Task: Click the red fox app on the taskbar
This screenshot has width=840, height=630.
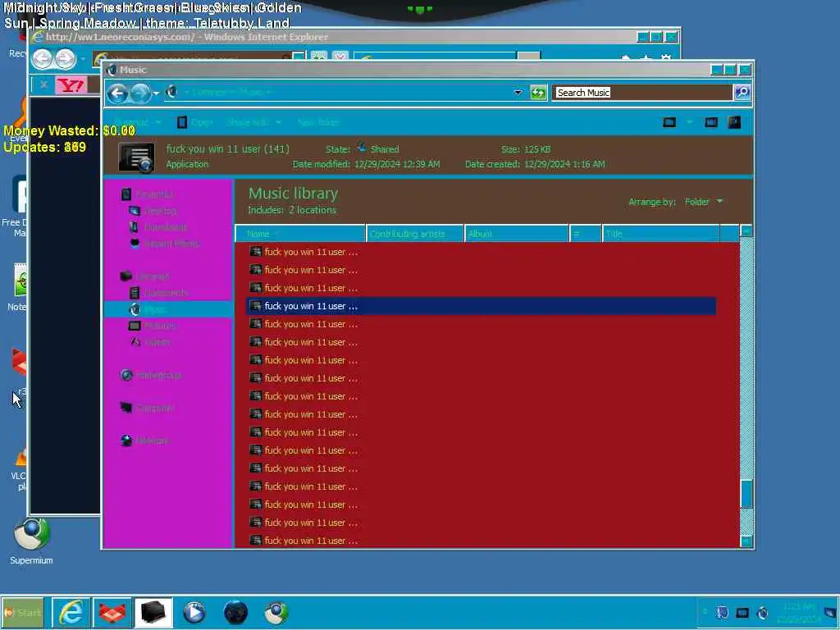Action: click(x=112, y=612)
